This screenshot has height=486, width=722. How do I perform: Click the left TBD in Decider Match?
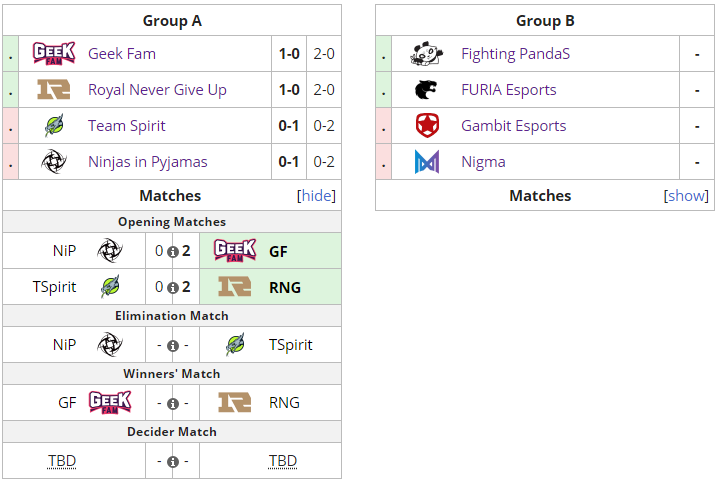point(62,461)
